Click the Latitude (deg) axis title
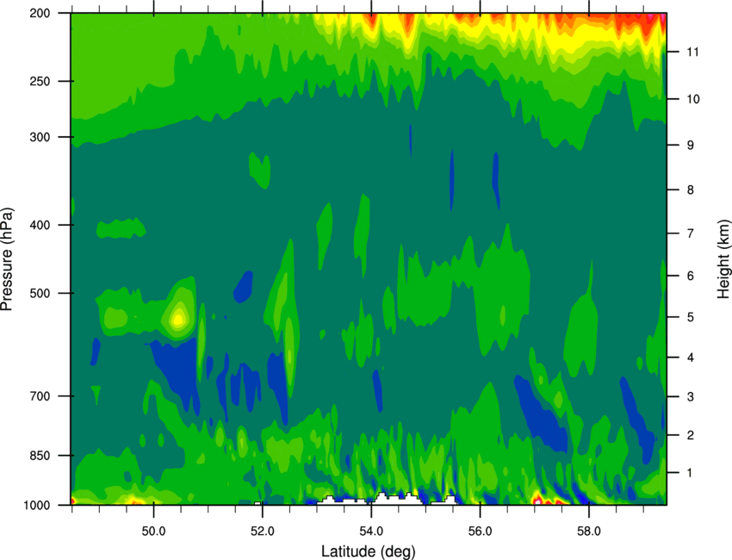 [369, 551]
